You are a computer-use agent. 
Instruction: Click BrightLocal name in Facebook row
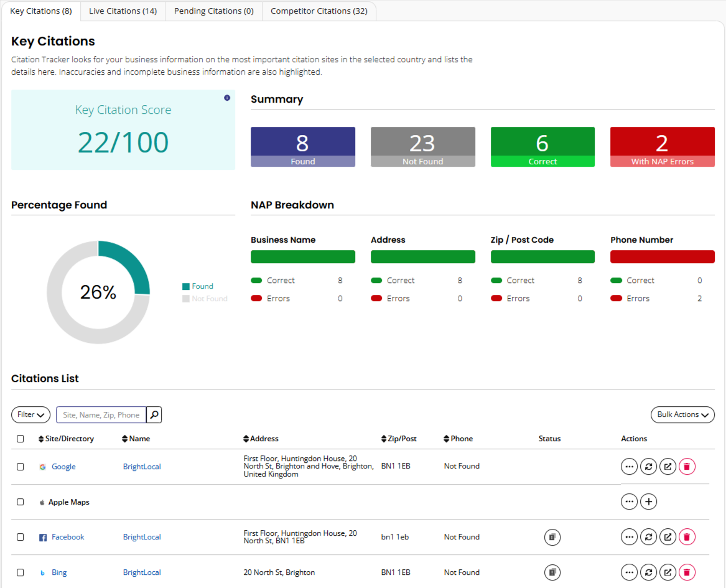pyautogui.click(x=142, y=537)
